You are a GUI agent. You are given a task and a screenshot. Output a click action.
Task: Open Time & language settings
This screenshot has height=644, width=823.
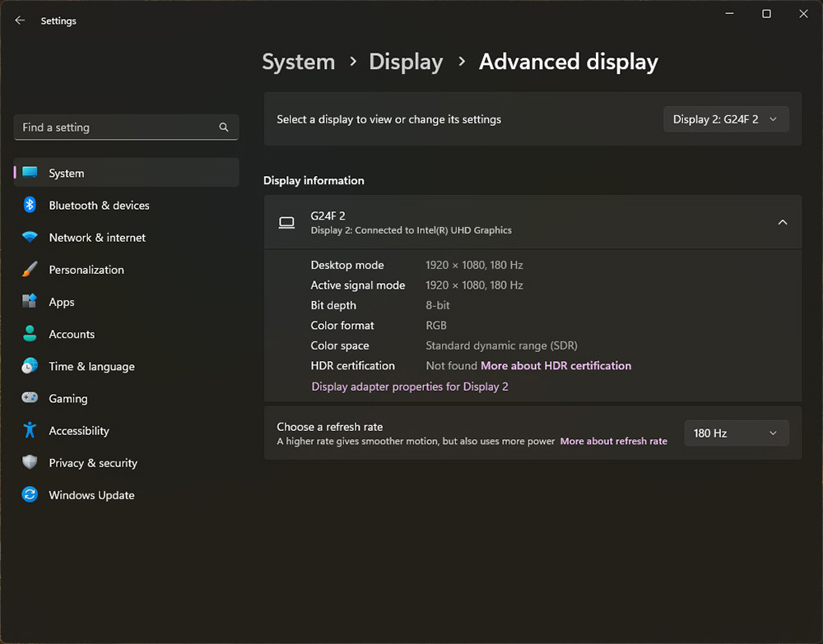pos(126,366)
